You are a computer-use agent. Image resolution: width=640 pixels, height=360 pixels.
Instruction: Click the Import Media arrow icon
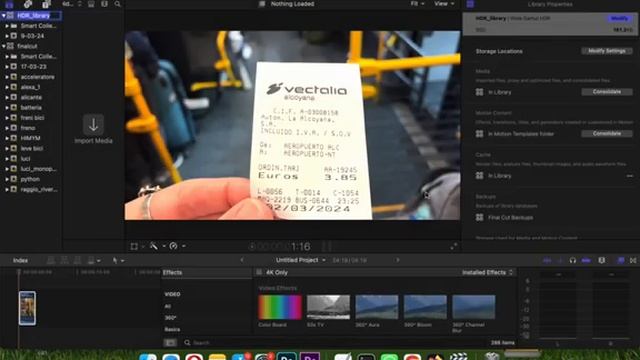[93, 124]
